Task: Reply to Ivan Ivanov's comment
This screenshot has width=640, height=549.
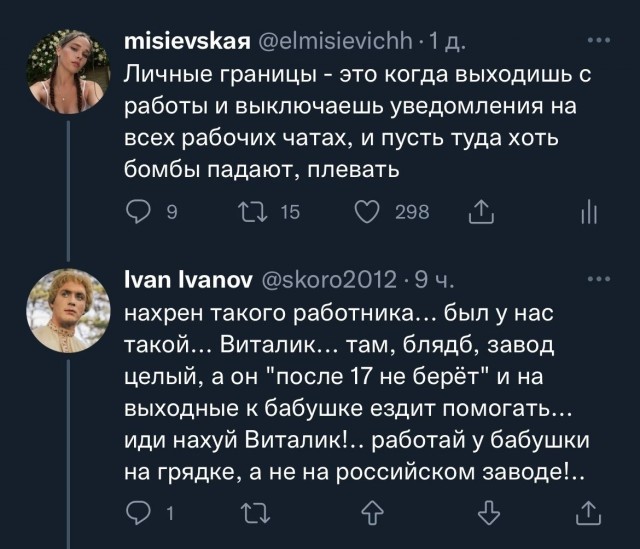Action: [x=139, y=515]
